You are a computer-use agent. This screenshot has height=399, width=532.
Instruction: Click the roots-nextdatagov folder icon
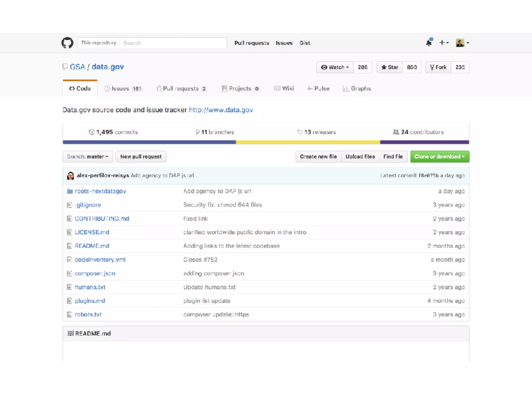point(70,191)
